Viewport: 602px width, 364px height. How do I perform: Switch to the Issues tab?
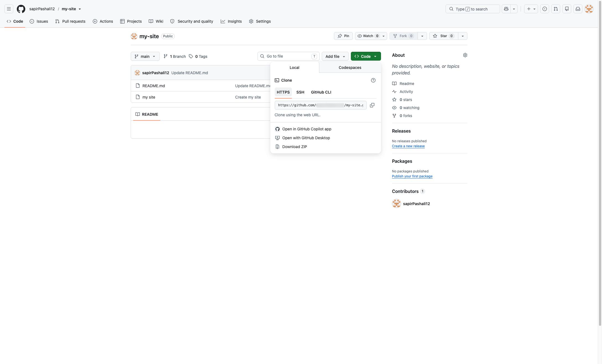[39, 21]
